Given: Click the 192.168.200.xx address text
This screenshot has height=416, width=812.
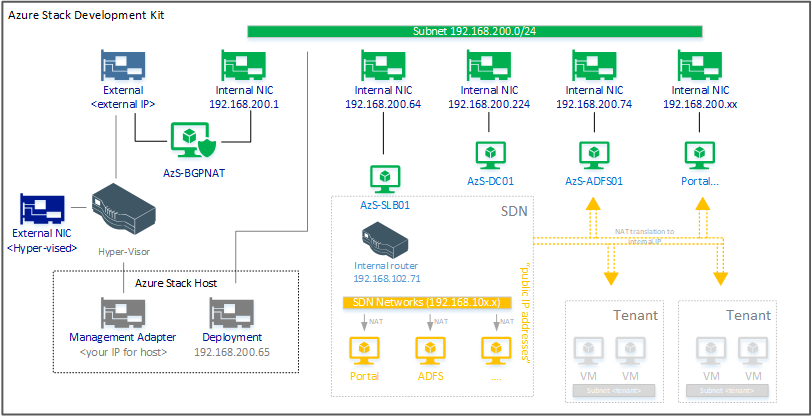Looking at the screenshot, I should [700, 104].
